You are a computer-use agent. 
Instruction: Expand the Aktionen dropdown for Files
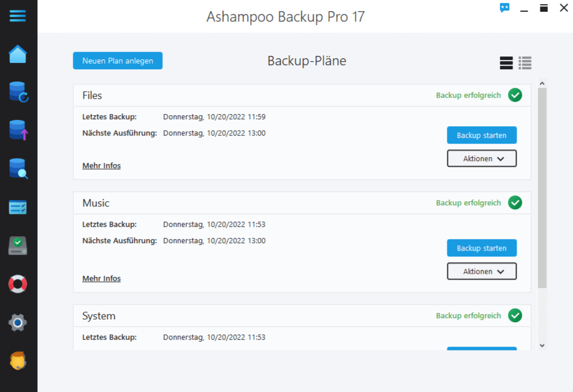click(482, 158)
